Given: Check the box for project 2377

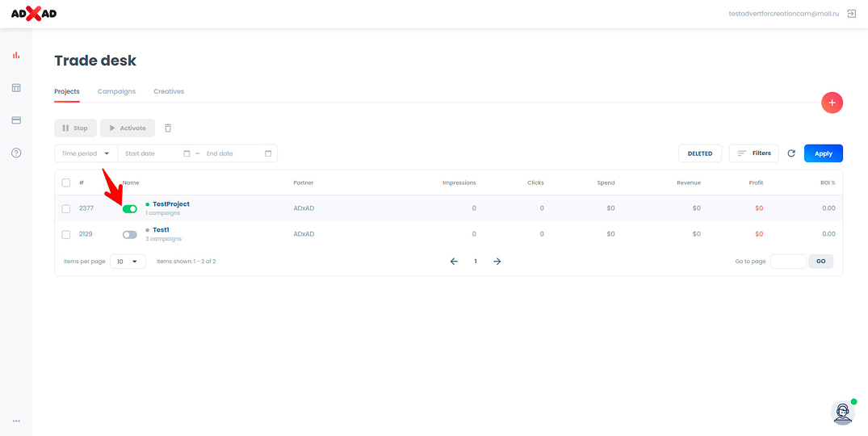Looking at the screenshot, I should click(x=66, y=209).
